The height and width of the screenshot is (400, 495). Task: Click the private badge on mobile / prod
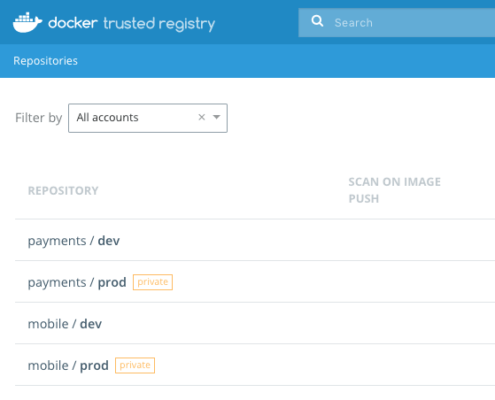[135, 365]
